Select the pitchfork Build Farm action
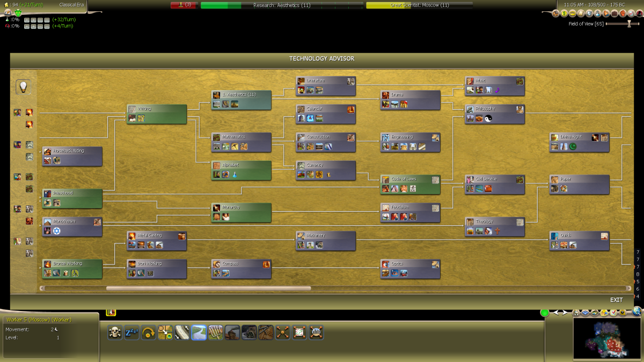Screen dimensions: 644x362 pyautogui.click(x=216, y=333)
